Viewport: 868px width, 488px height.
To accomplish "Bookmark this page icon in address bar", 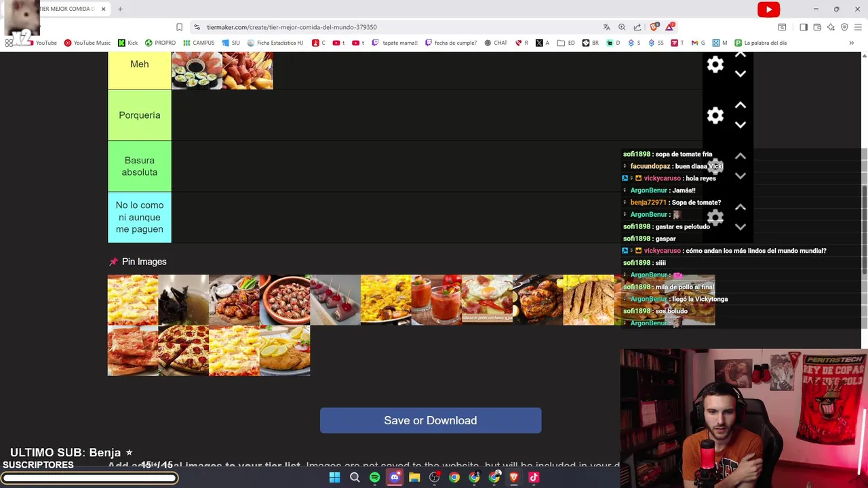I will 179,27.
